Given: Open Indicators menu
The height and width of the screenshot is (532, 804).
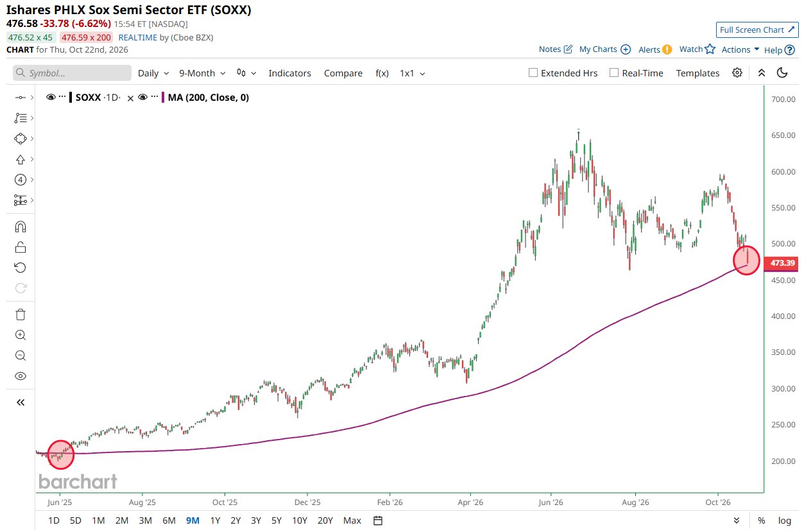Looking at the screenshot, I should [289, 73].
